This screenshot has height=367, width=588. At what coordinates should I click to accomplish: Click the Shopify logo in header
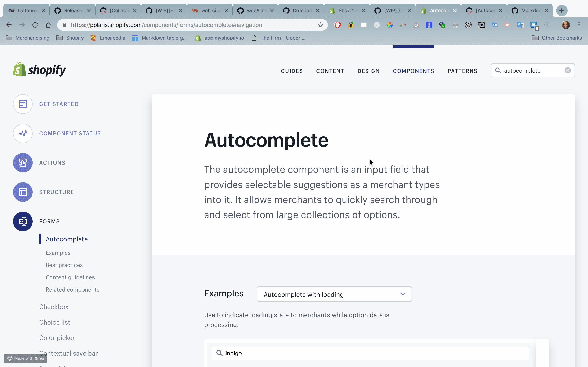point(39,70)
